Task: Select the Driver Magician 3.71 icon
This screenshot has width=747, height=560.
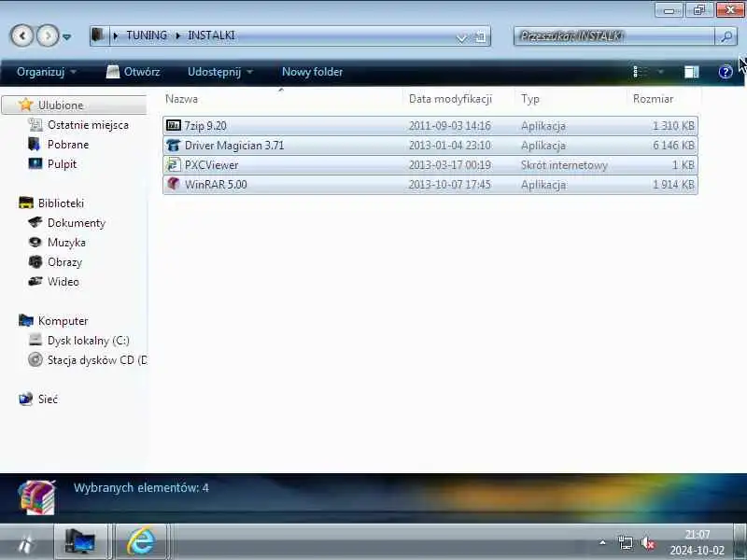Action: click(x=173, y=145)
